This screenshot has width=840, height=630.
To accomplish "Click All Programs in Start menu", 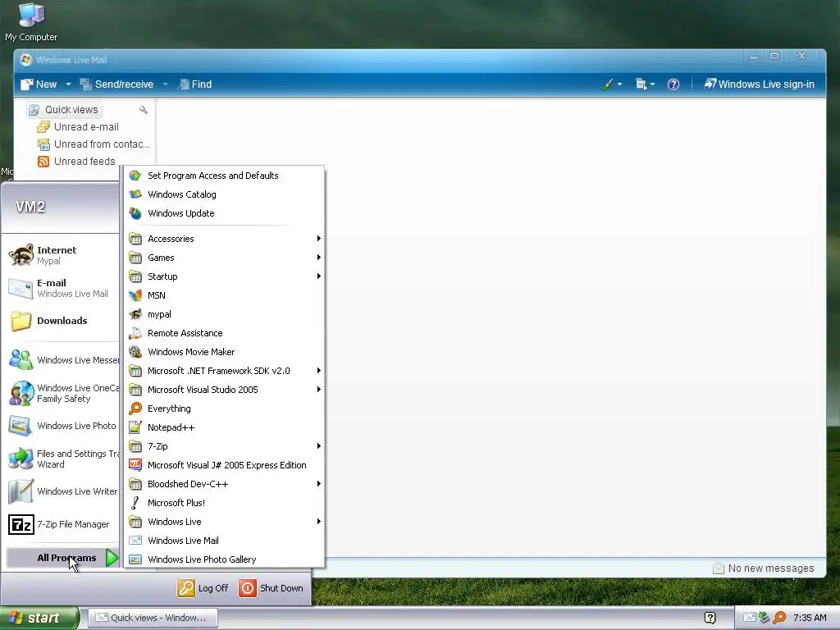I will [x=62, y=558].
